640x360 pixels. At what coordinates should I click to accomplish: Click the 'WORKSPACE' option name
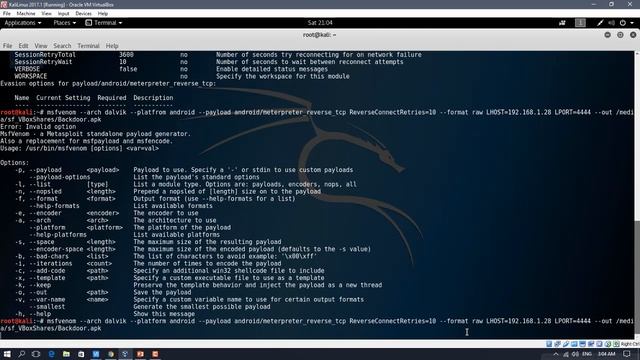31,76
